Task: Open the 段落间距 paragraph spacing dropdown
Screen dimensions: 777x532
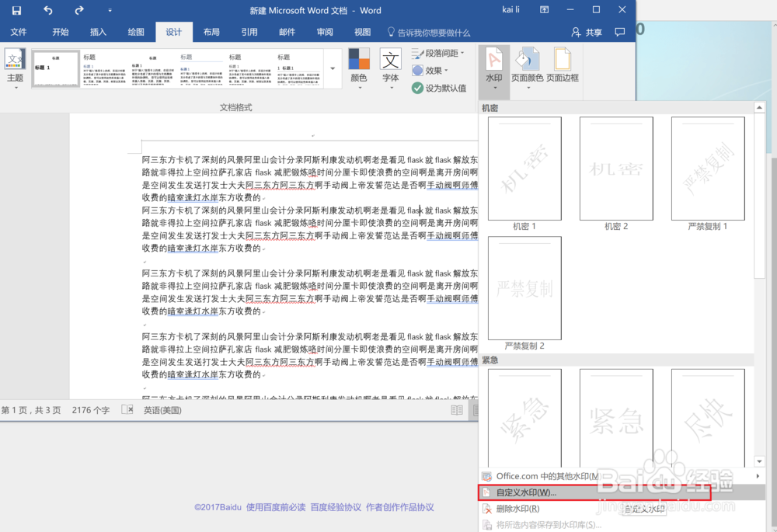Action: pyautogui.click(x=438, y=53)
